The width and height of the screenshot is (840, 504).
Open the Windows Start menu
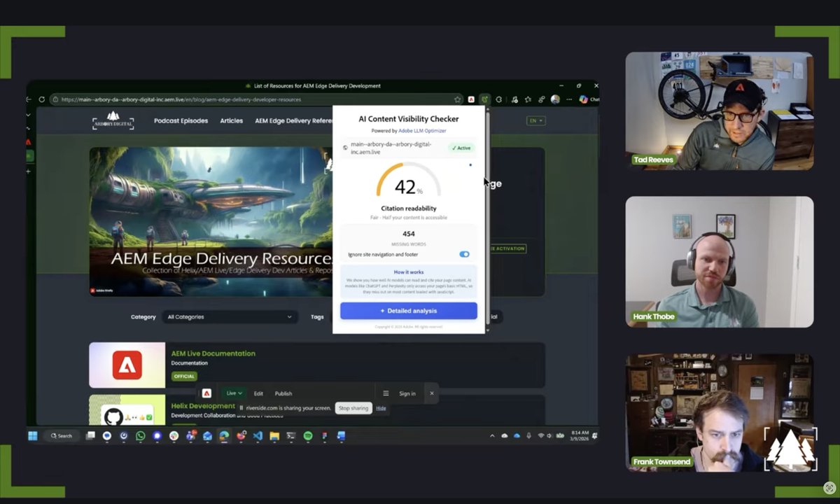coord(32,435)
